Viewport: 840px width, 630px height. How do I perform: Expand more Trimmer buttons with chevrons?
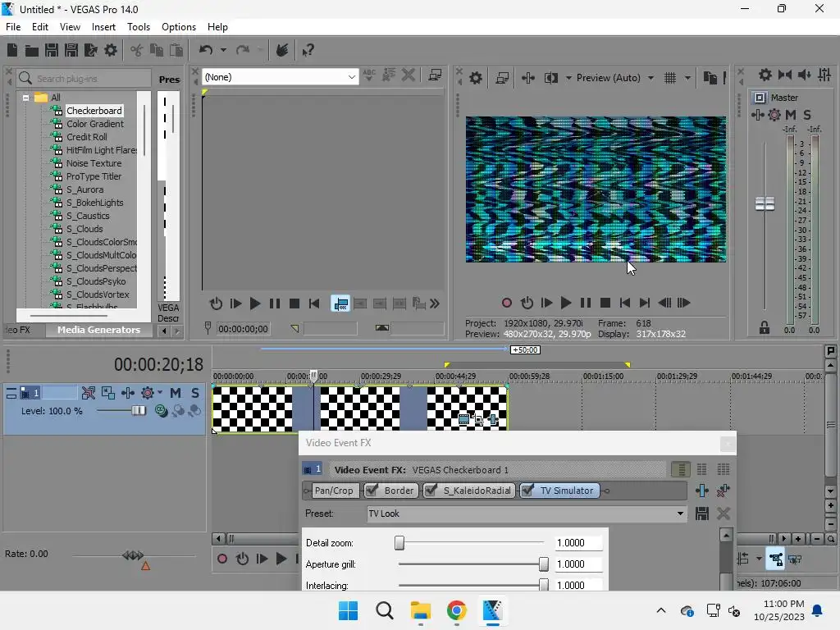point(435,304)
